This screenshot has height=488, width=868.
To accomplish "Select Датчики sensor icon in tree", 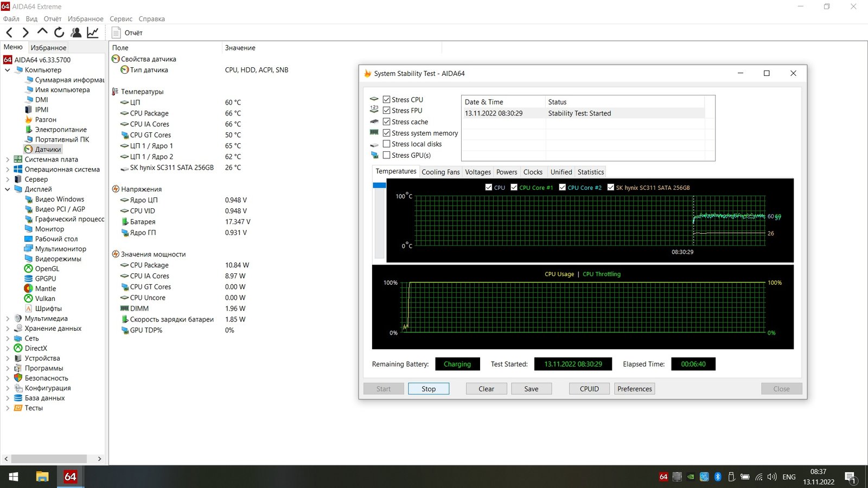I will click(29, 149).
